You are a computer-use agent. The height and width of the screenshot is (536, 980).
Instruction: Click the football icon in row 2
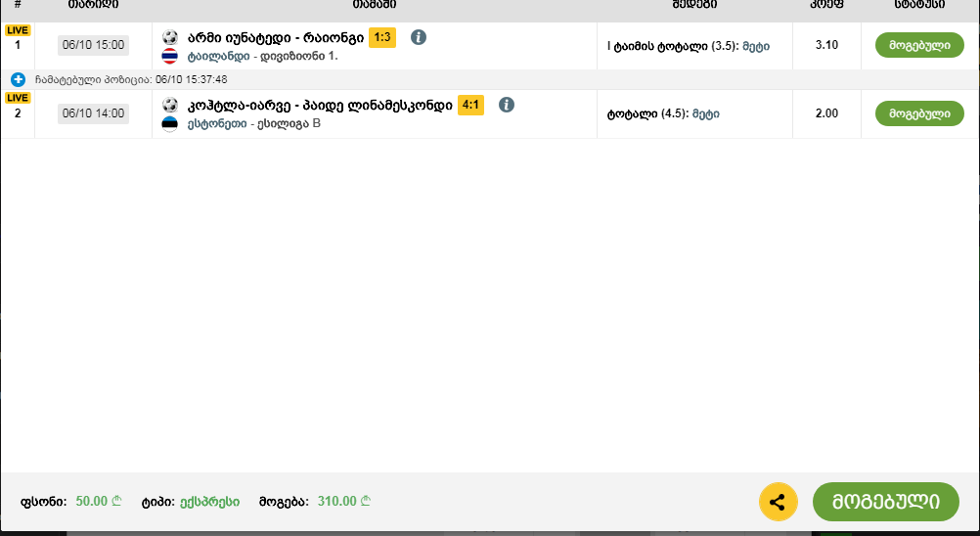tap(169, 105)
